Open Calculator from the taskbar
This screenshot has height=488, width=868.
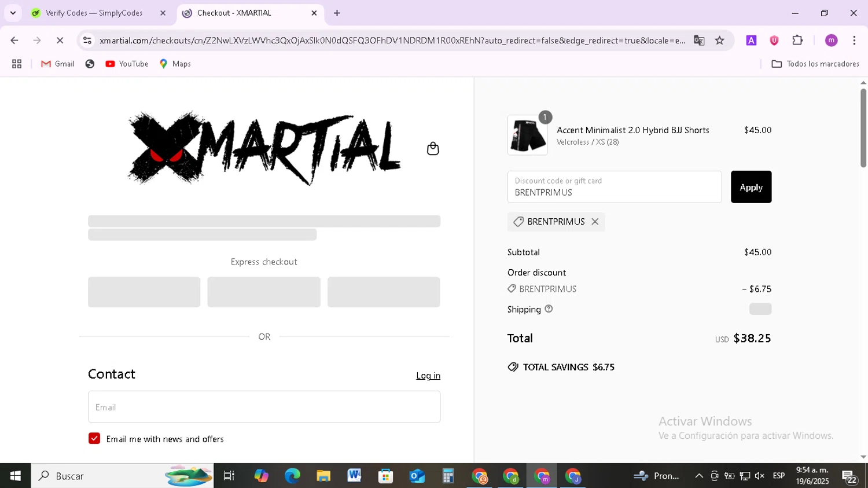coord(448,476)
